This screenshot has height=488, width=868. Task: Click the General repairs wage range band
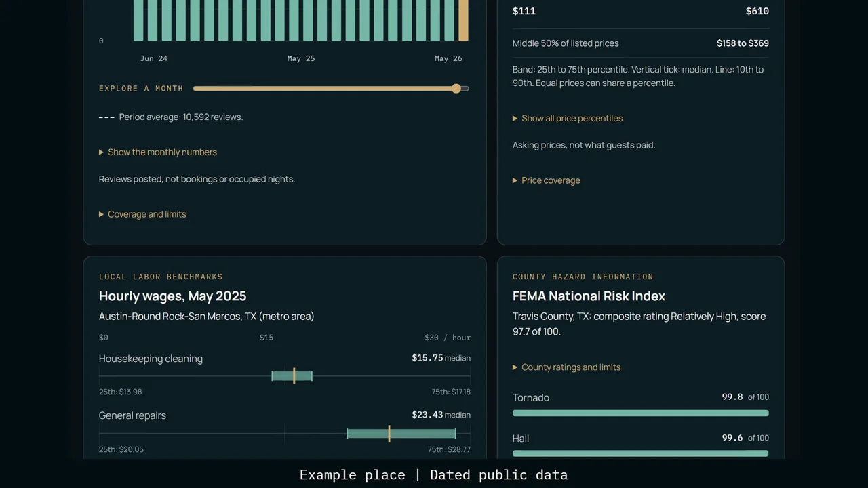(401, 434)
